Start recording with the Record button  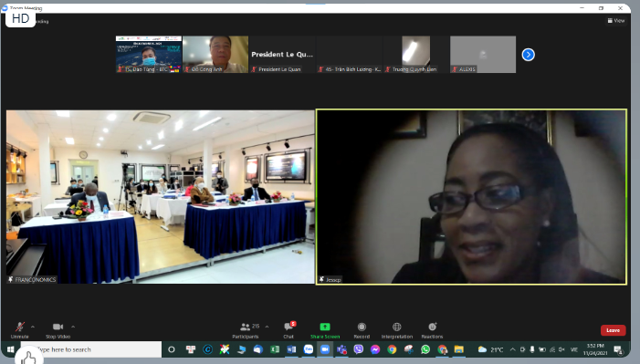pos(362,330)
